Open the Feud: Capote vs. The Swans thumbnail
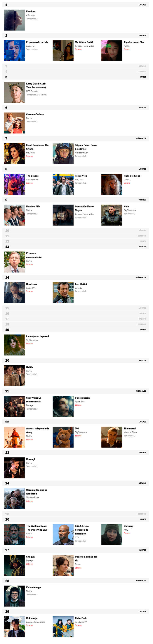The height and width of the screenshot is (644, 153). tap(14, 154)
